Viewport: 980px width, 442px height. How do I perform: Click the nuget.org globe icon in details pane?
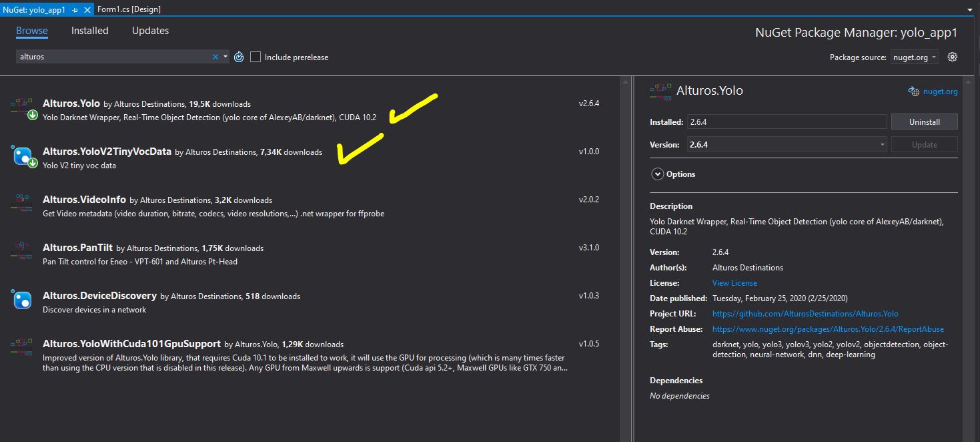point(913,91)
